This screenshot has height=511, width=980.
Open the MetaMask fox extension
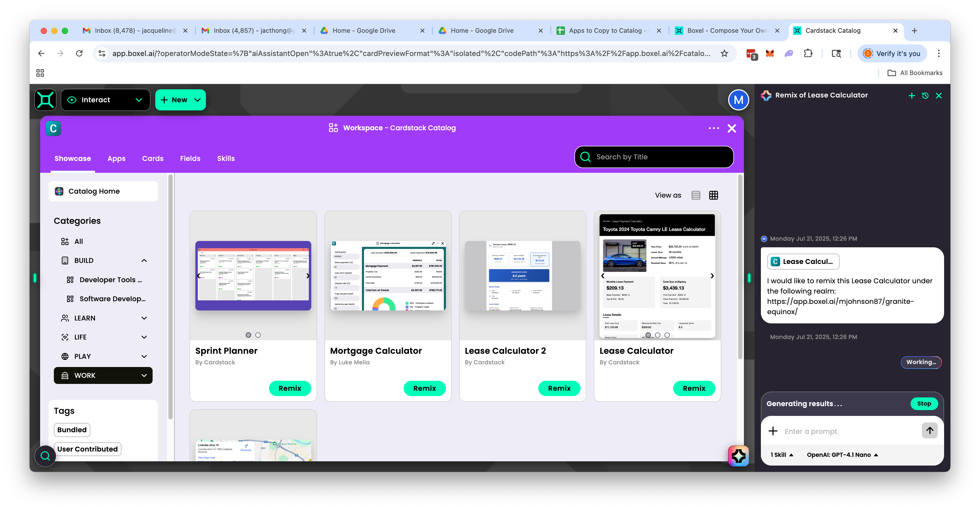pyautogui.click(x=770, y=54)
